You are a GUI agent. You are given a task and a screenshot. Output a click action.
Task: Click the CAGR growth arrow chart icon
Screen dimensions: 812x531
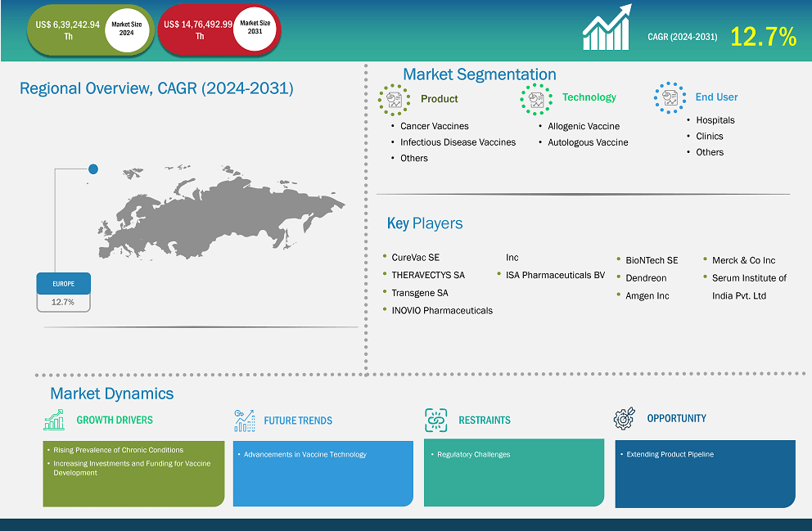point(607,28)
